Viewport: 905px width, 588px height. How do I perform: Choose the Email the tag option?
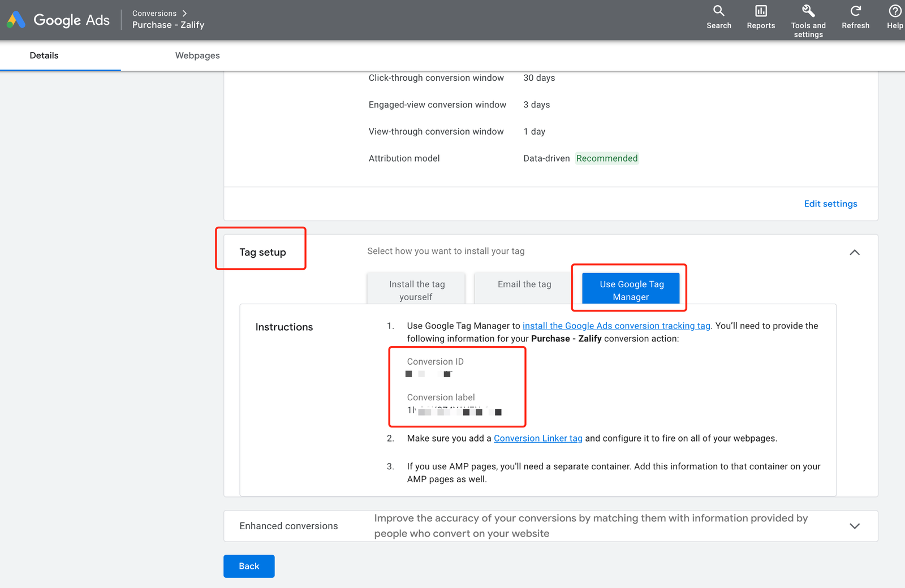tap(524, 284)
